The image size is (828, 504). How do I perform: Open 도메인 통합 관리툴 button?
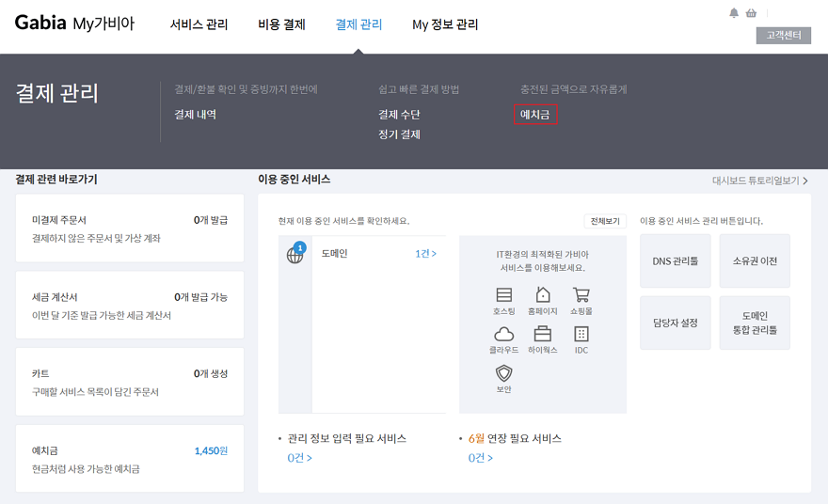tap(755, 323)
